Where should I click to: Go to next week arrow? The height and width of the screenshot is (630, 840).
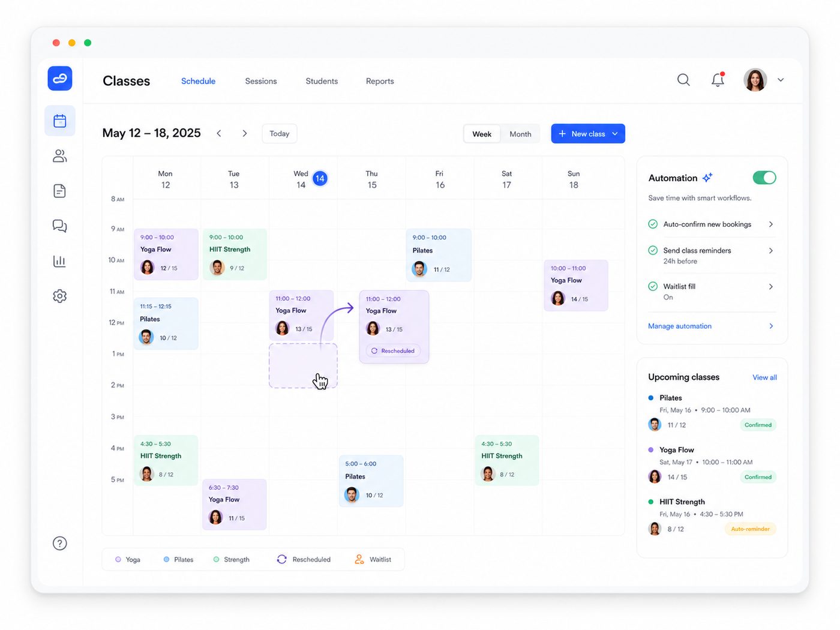pos(244,133)
